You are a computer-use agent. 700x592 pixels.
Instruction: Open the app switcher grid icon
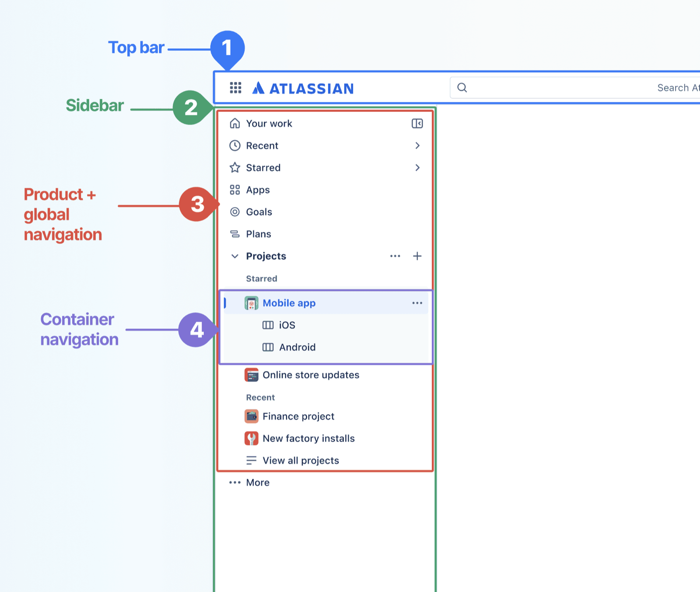click(x=235, y=88)
